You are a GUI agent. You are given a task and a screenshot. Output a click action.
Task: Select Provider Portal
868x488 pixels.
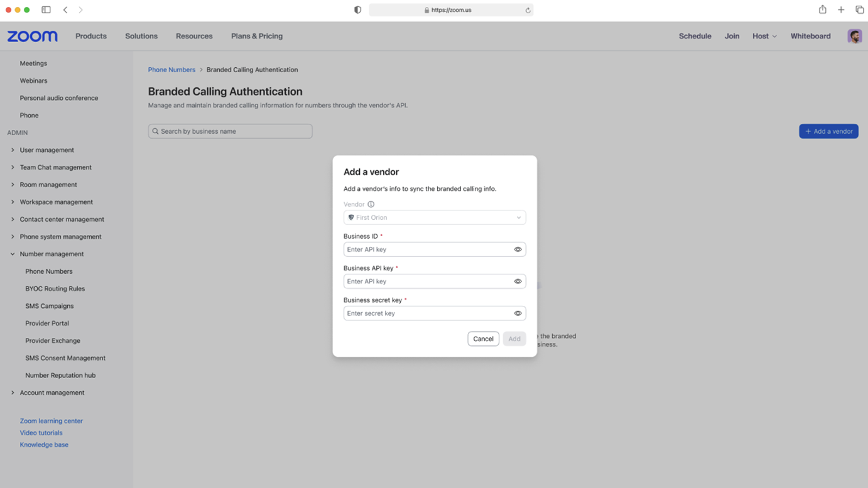47,323
